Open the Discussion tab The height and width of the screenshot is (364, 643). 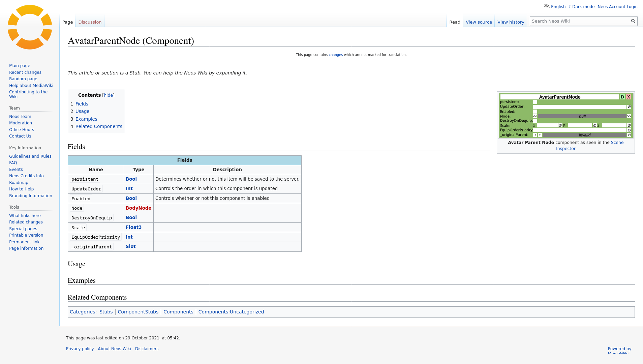pos(90,22)
